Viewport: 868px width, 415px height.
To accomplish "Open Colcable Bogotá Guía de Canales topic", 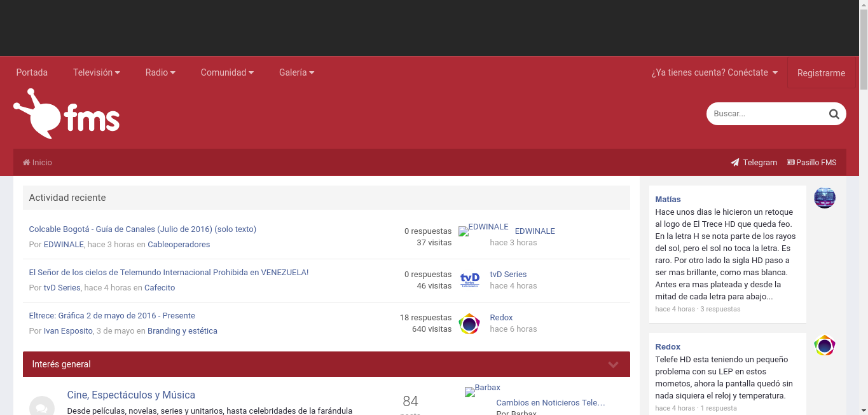I will click(x=142, y=229).
